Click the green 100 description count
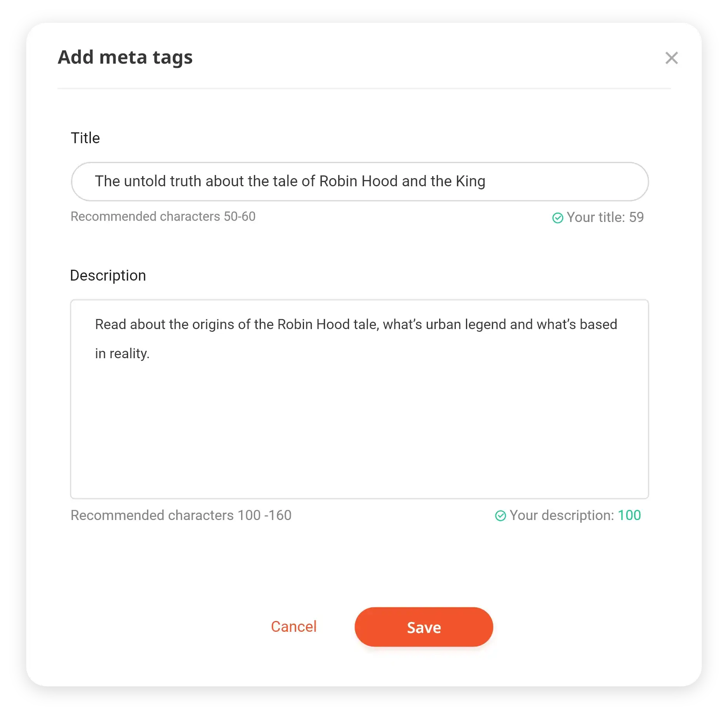 pos(629,515)
